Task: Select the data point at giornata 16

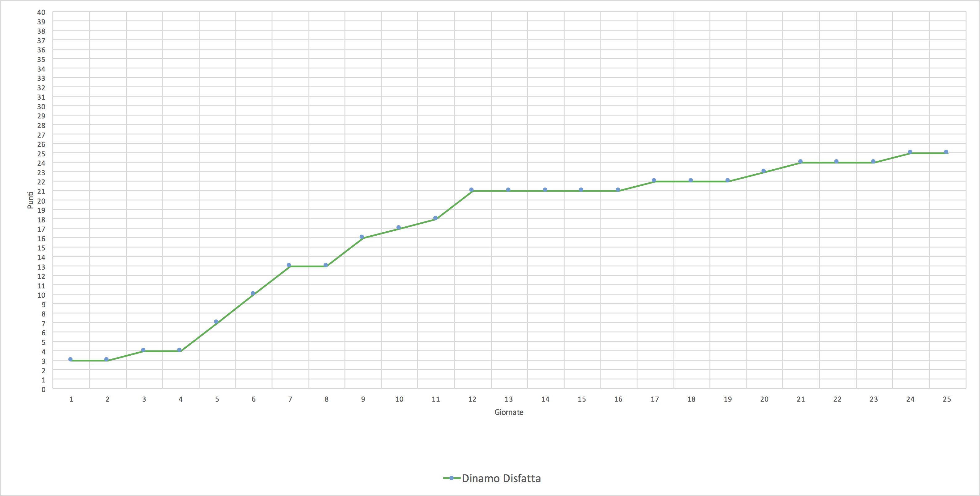Action: tap(618, 190)
